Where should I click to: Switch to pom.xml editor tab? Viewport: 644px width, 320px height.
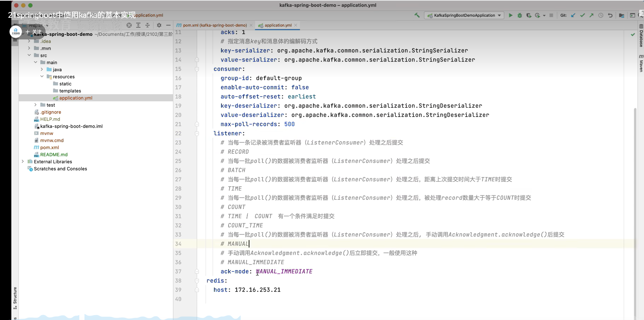tap(214, 25)
